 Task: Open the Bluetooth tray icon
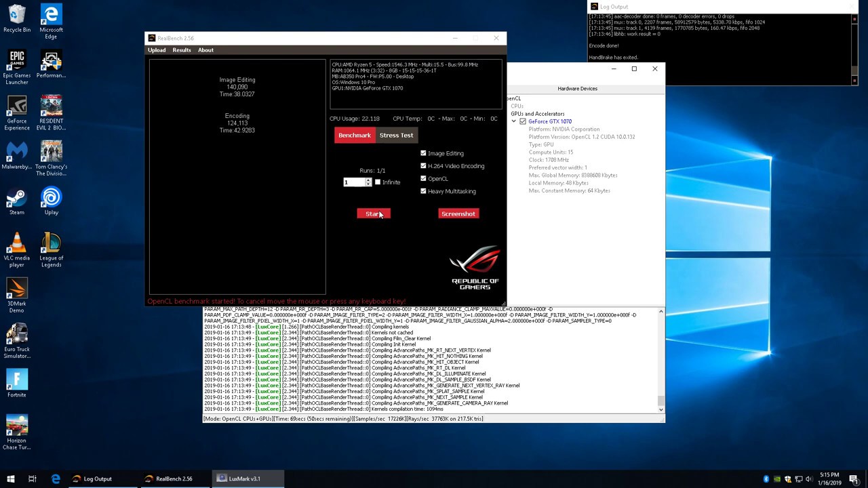click(766, 479)
